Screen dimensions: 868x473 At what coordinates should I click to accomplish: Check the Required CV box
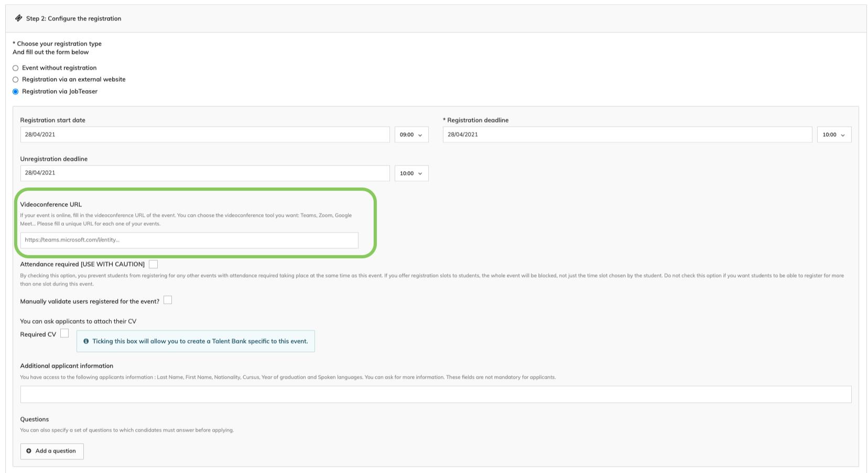point(64,333)
